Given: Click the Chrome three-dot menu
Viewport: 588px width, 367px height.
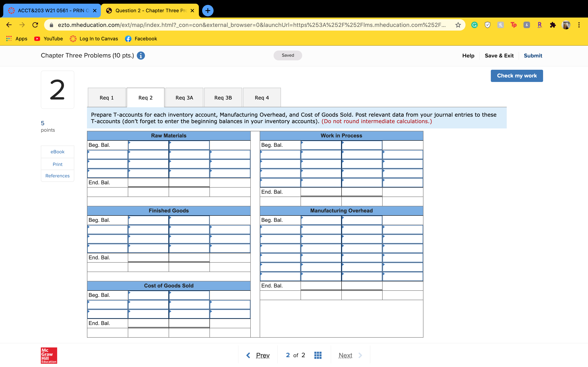Looking at the screenshot, I should click(579, 25).
